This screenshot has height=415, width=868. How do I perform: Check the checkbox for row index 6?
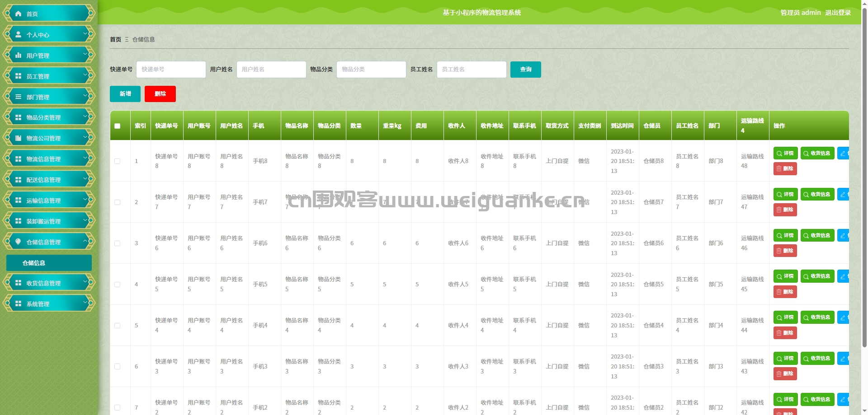(118, 367)
